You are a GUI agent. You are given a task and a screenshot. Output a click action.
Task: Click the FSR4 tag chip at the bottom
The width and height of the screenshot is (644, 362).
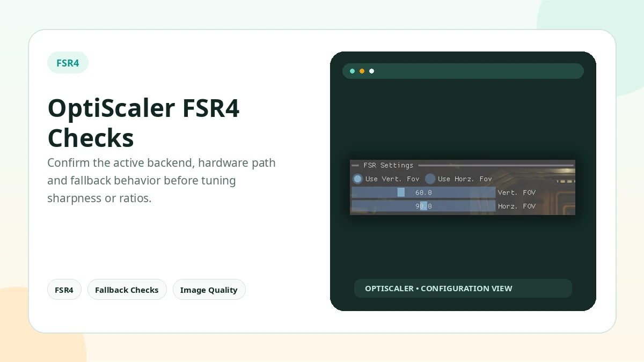(x=64, y=290)
